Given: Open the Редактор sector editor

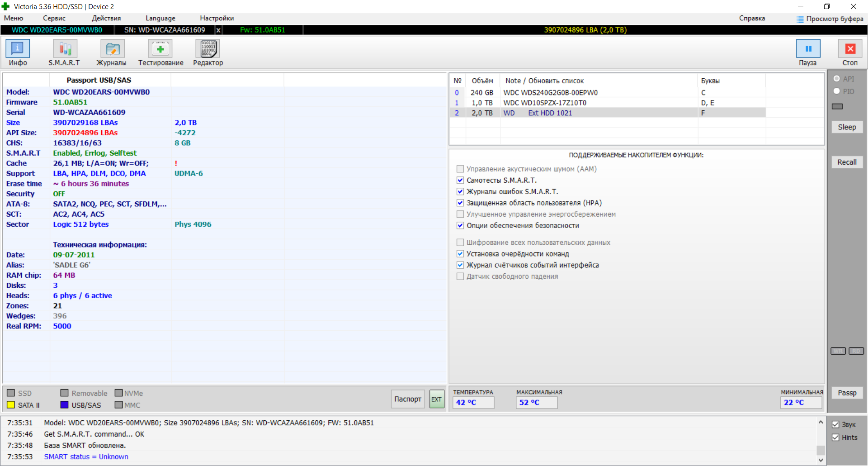Looking at the screenshot, I should tap(208, 52).
